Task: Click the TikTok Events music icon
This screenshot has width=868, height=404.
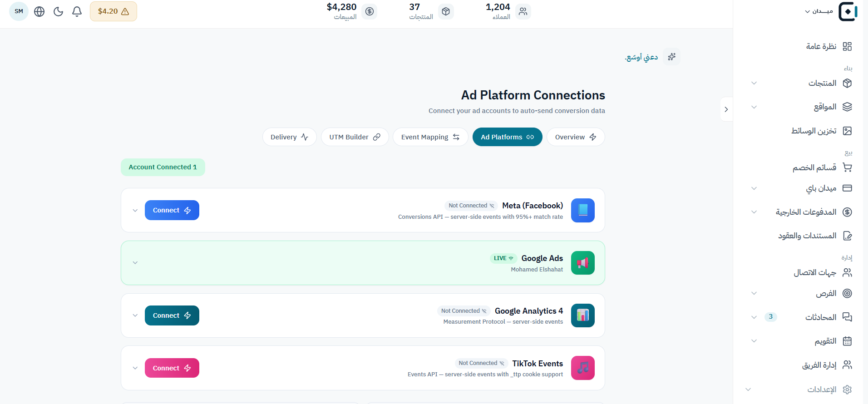Action: pos(583,368)
